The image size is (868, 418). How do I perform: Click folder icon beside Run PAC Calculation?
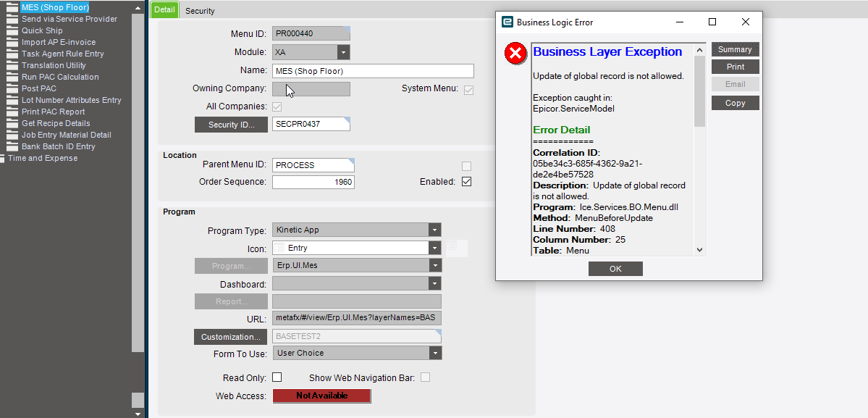(x=12, y=77)
